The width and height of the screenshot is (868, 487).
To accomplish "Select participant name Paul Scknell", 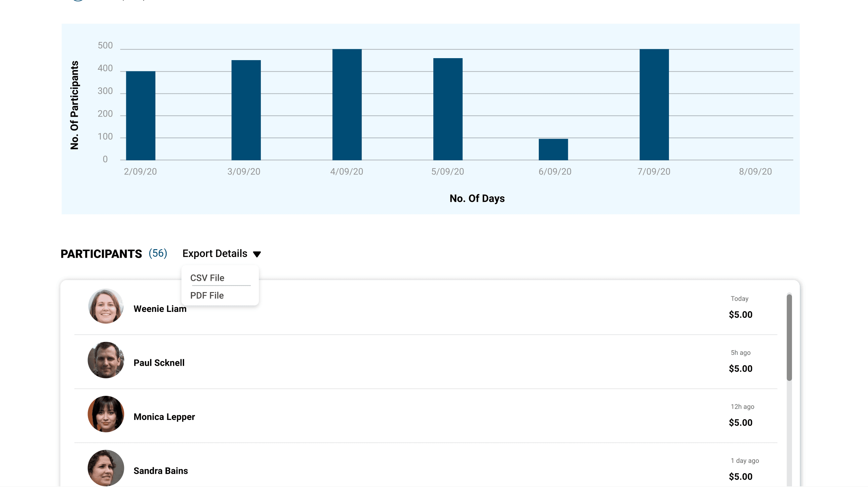I will tap(159, 363).
